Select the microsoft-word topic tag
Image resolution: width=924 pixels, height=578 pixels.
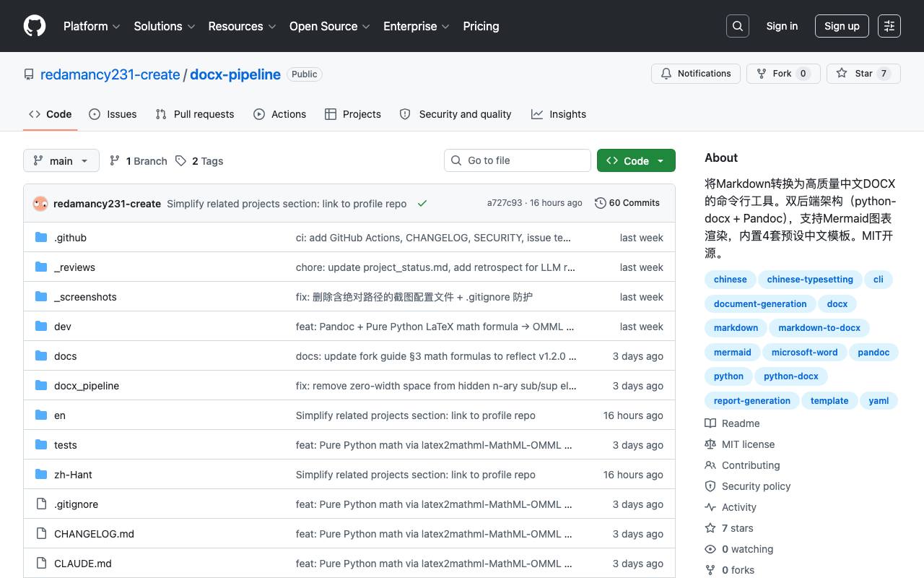coord(804,353)
